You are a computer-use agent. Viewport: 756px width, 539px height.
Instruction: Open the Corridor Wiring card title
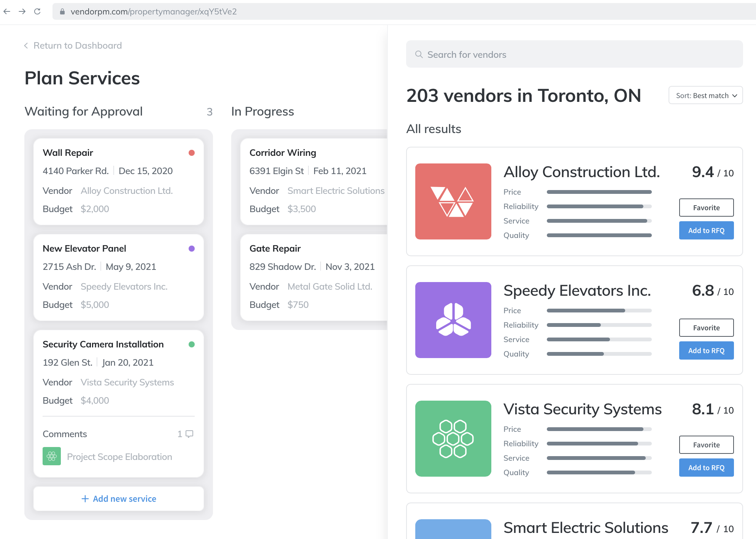[x=283, y=153]
